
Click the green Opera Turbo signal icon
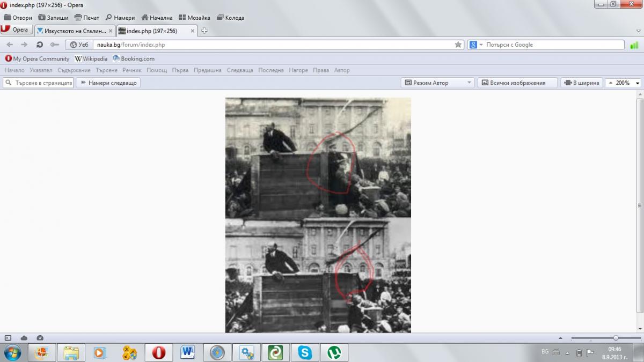634,45
